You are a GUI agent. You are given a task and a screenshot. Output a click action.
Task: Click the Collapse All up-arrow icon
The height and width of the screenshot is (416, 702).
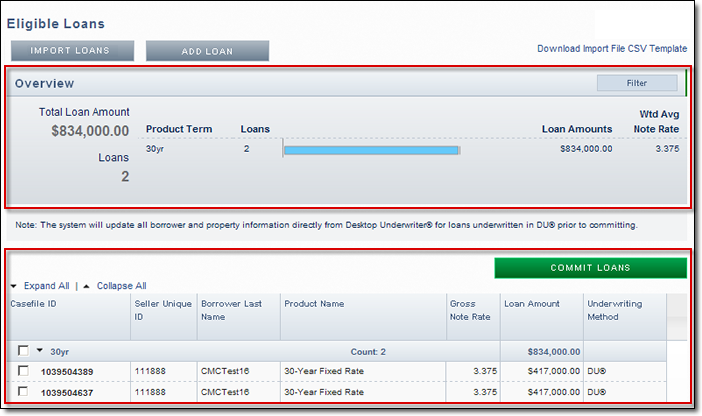[x=87, y=286]
